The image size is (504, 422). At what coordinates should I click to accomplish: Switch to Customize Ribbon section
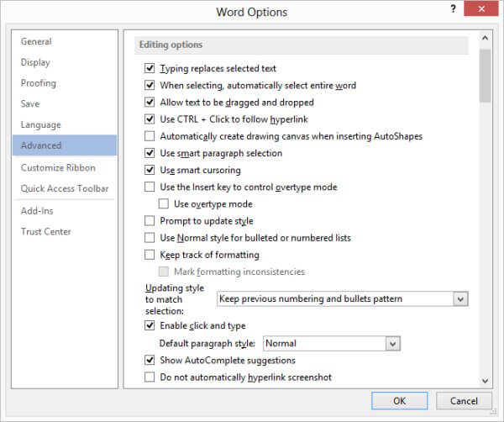(58, 167)
